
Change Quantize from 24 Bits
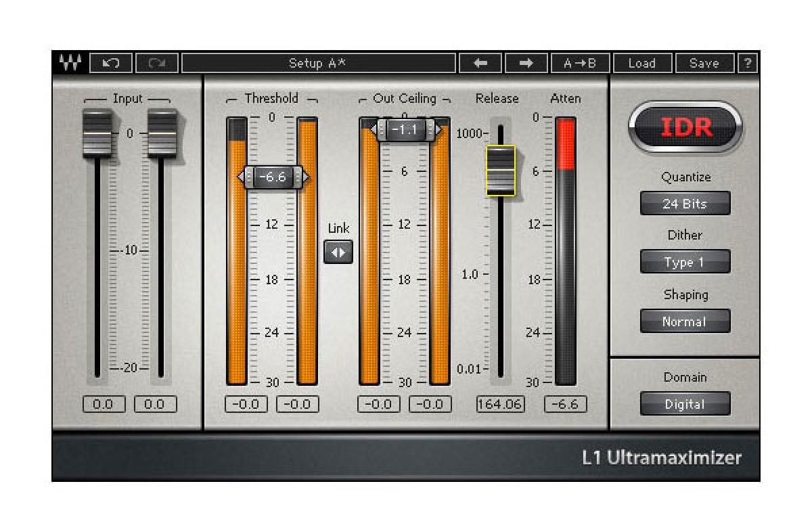pyautogui.click(x=685, y=203)
